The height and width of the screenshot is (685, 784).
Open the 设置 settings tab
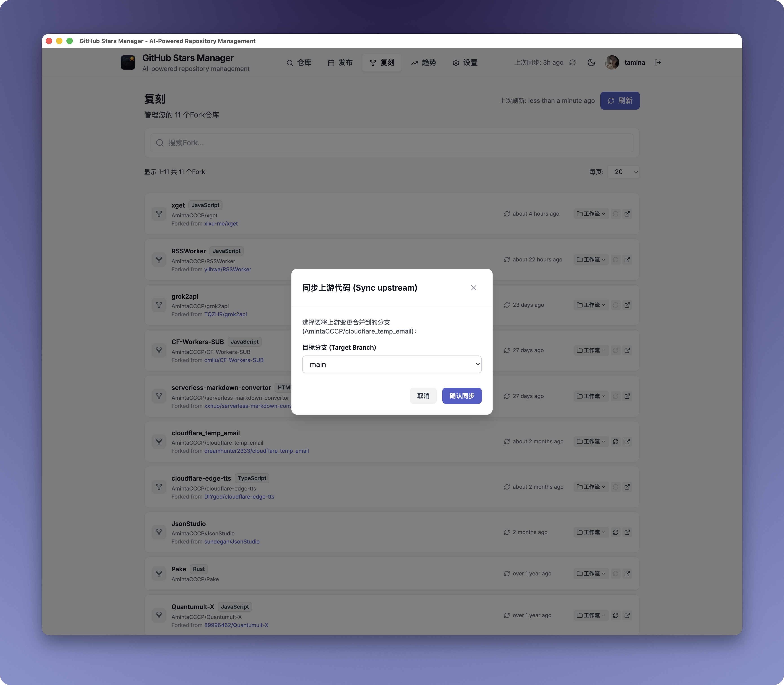(x=465, y=63)
